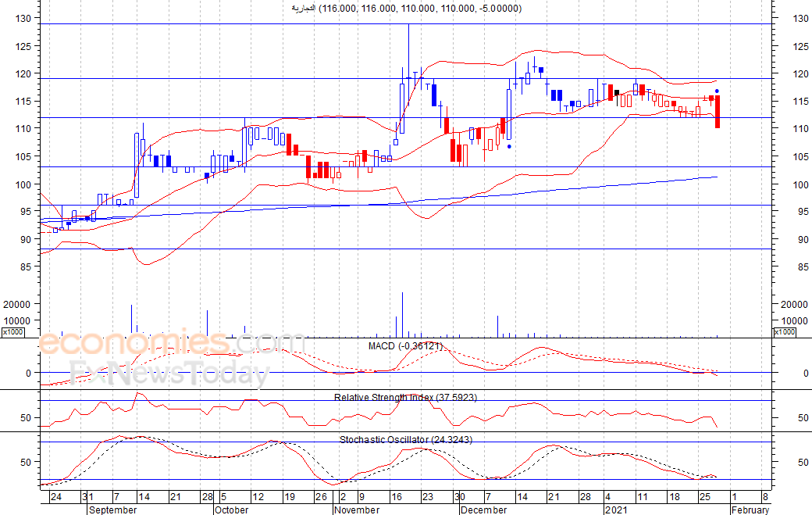The image size is (812, 515).
Task: Click the 8 date label in February
Action: 765,497
